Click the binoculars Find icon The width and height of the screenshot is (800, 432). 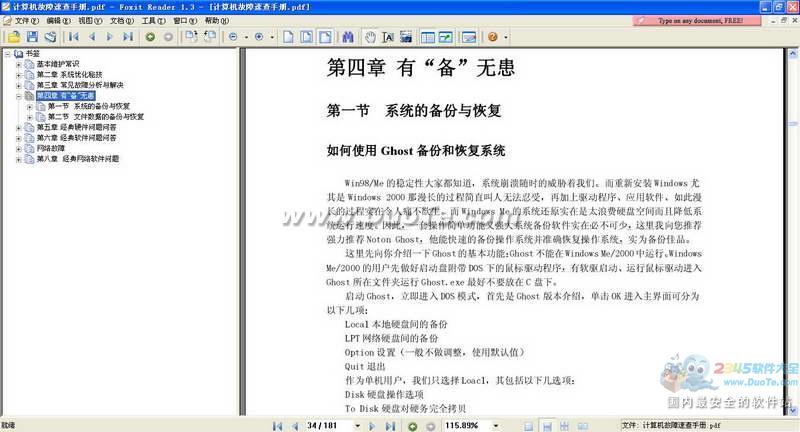tap(348, 37)
